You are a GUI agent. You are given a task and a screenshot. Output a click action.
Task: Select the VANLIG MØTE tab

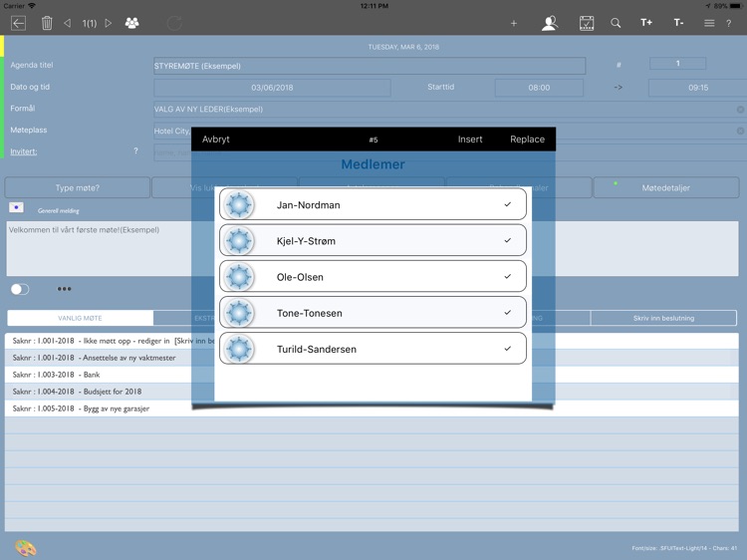click(80, 318)
